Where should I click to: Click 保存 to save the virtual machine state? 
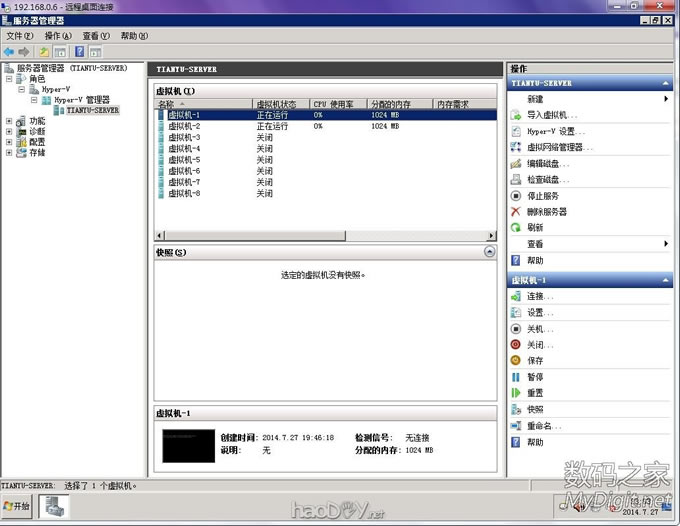(516, 360)
